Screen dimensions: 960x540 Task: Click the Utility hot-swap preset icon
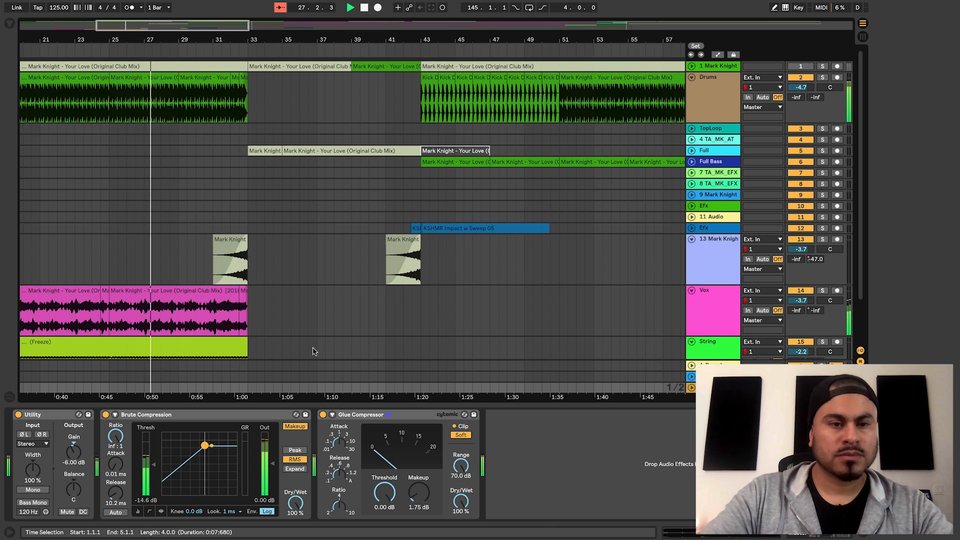coord(78,414)
